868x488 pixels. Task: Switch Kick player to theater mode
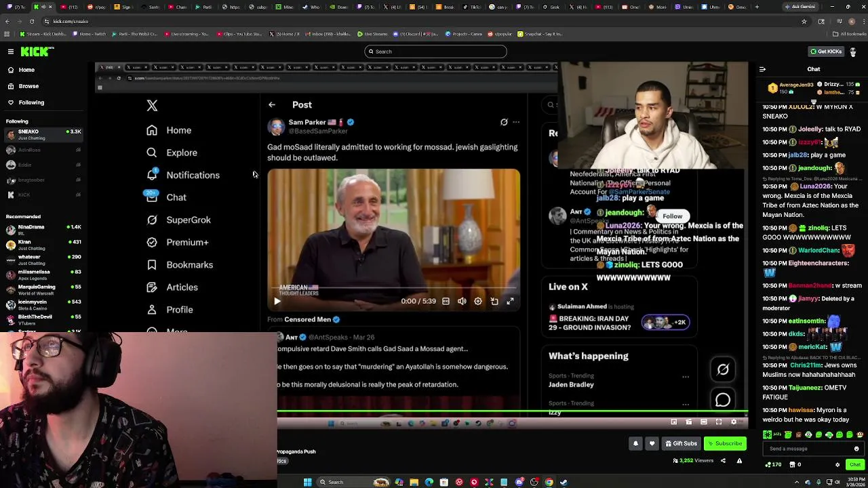click(x=704, y=422)
